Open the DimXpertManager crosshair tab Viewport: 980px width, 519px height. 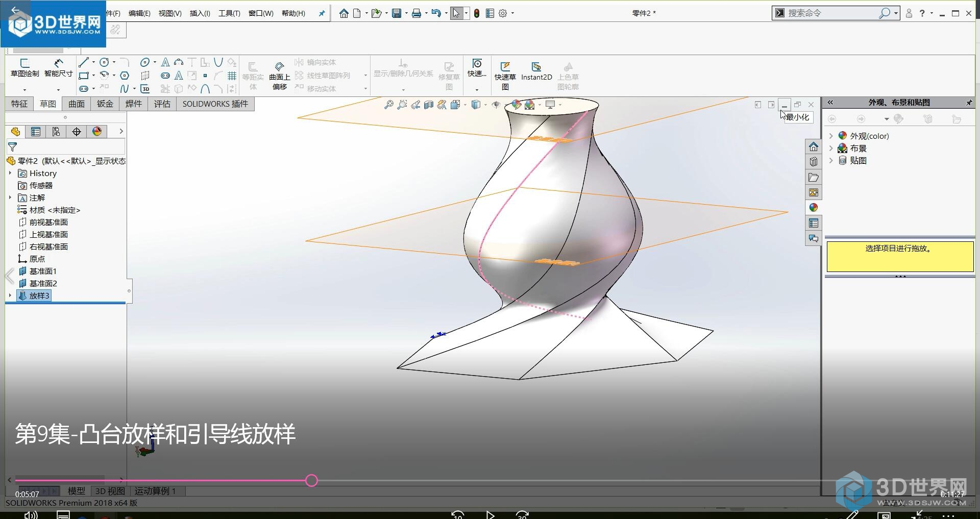pyautogui.click(x=77, y=132)
